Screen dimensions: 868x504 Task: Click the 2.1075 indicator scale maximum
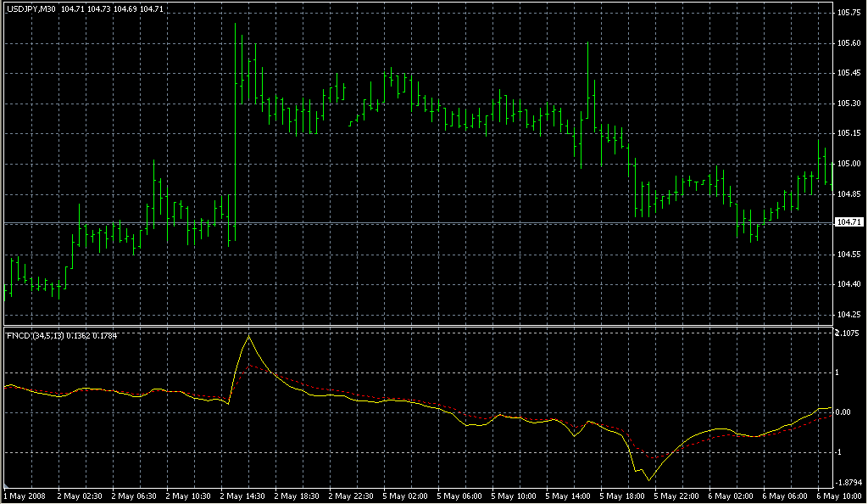[x=849, y=333]
